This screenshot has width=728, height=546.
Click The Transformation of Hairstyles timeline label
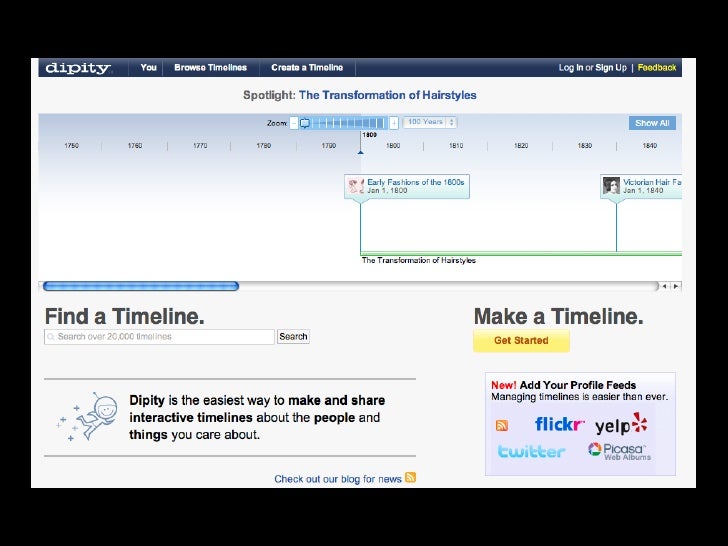point(418,260)
